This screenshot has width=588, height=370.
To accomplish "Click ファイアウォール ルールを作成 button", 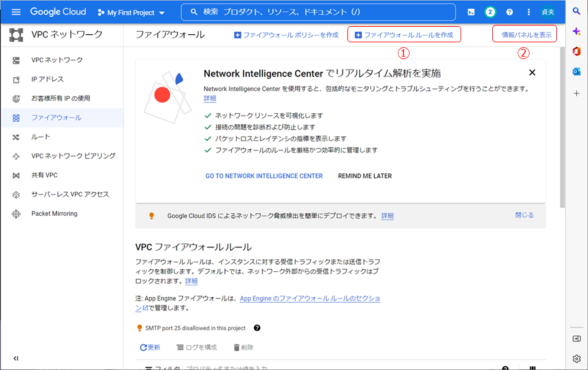I will coord(404,35).
